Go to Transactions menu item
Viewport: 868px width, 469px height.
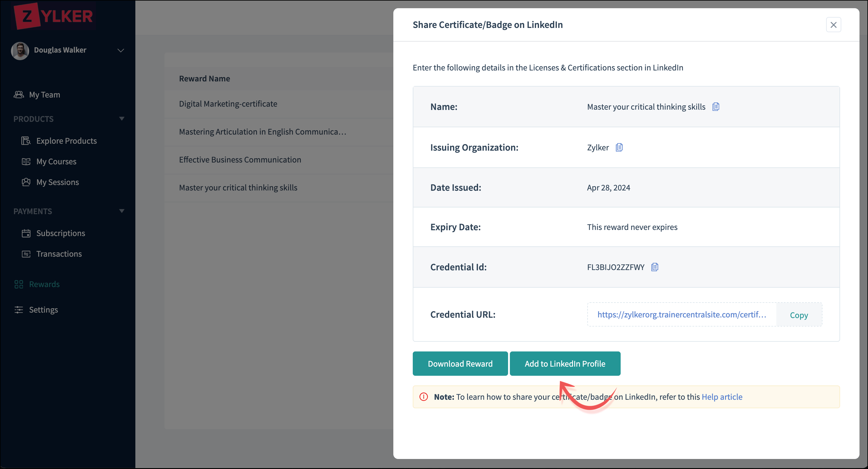[x=59, y=254]
